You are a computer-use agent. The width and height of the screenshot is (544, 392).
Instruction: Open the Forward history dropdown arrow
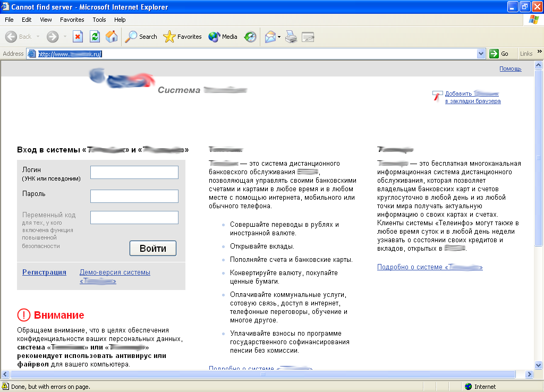click(65, 37)
